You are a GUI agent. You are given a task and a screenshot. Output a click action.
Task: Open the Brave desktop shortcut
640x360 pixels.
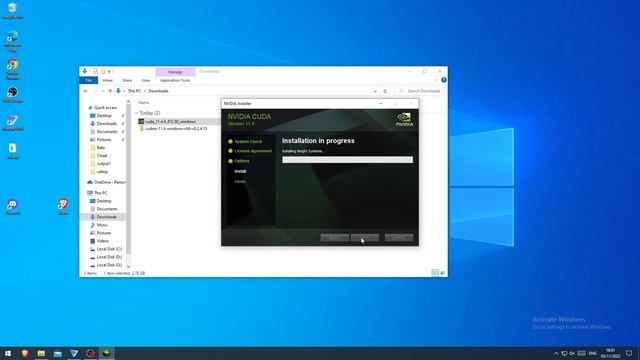pos(63,207)
